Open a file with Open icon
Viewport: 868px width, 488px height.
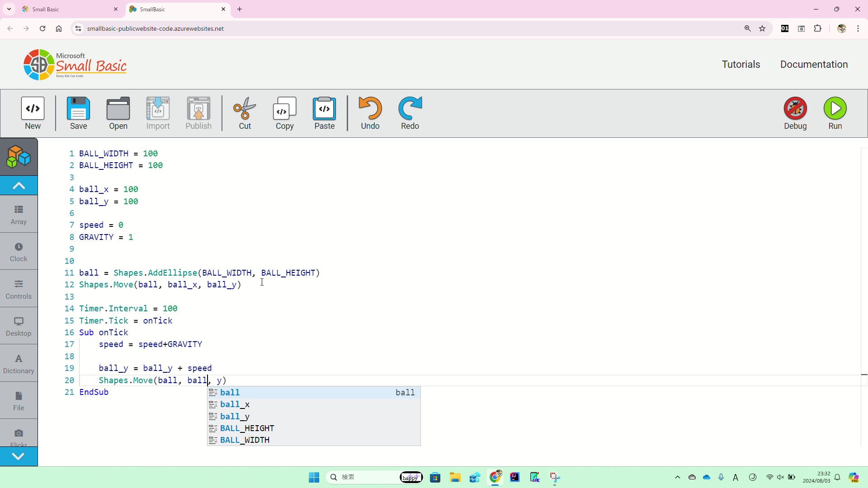click(118, 113)
